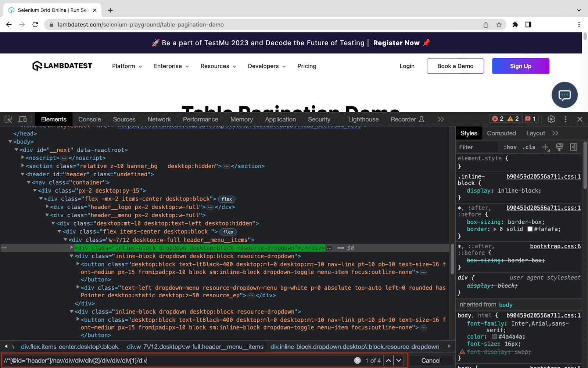588x368 pixels.
Task: Collapse the nav class="container" node
Action: click(x=29, y=182)
